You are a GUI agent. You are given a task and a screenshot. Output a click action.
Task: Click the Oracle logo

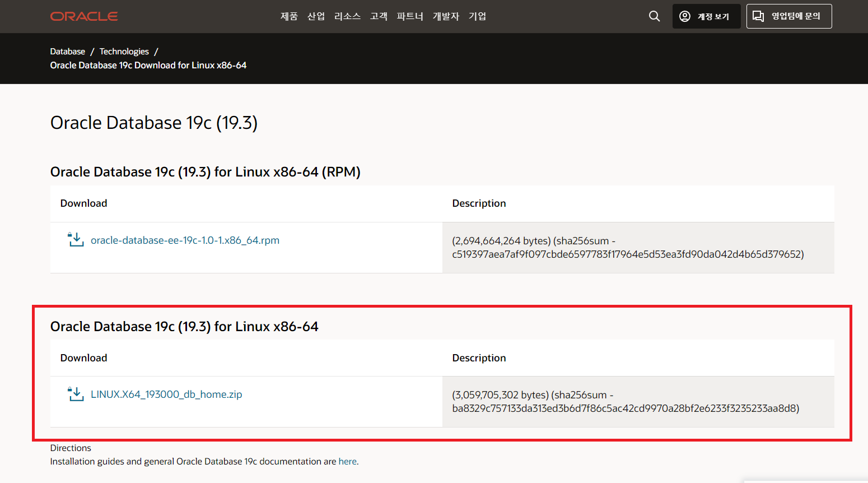84,16
